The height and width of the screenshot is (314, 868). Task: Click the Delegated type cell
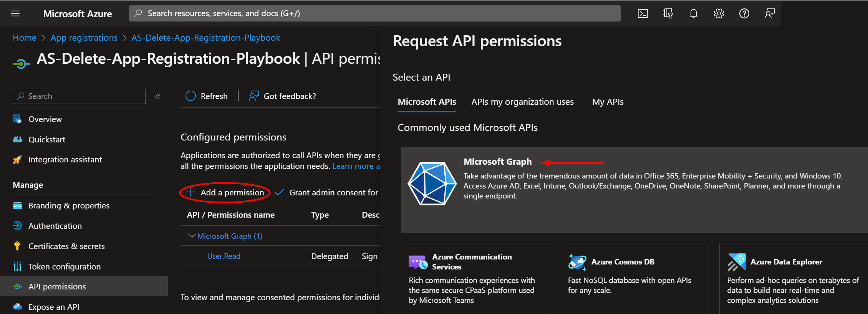point(330,256)
